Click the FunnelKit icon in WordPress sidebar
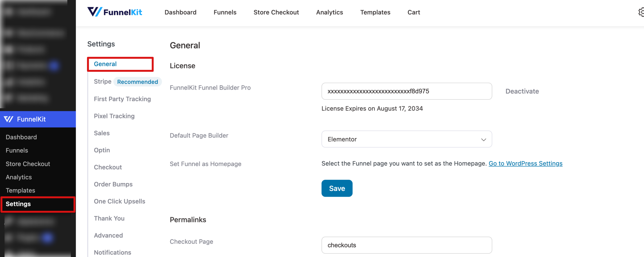 click(9, 119)
